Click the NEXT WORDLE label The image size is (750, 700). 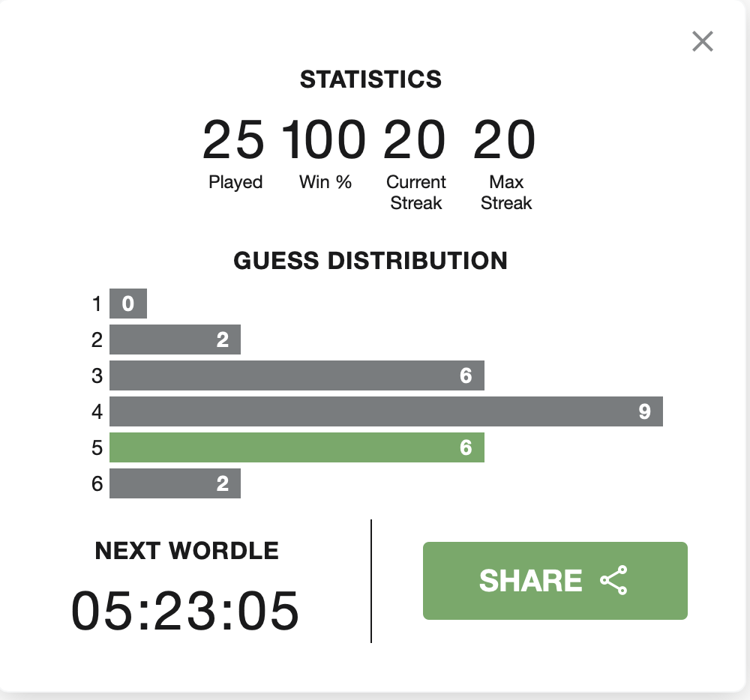tap(187, 551)
